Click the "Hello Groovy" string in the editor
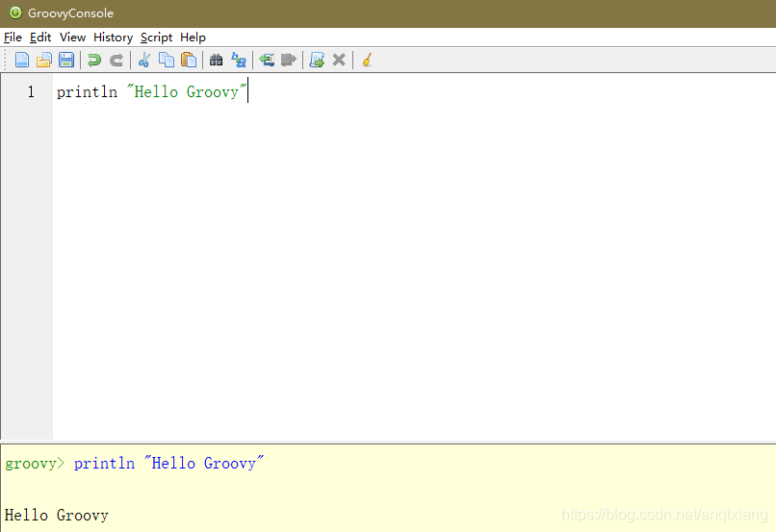This screenshot has width=776, height=532. 186,92
